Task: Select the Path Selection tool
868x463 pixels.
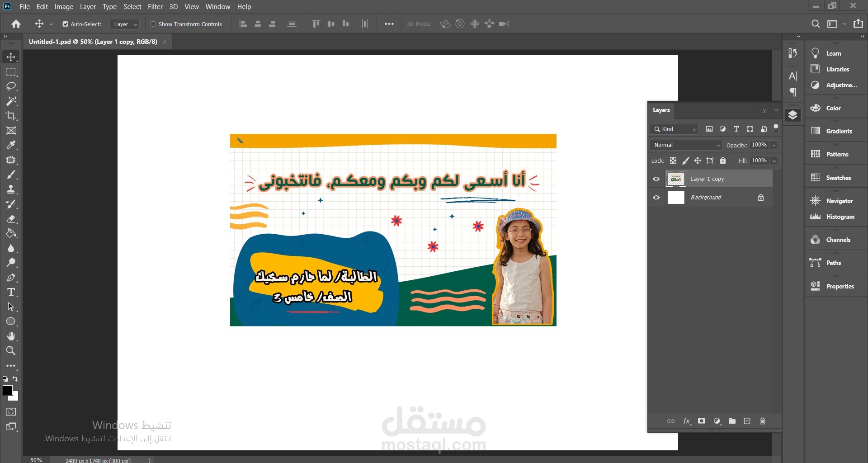Action: 11,307
